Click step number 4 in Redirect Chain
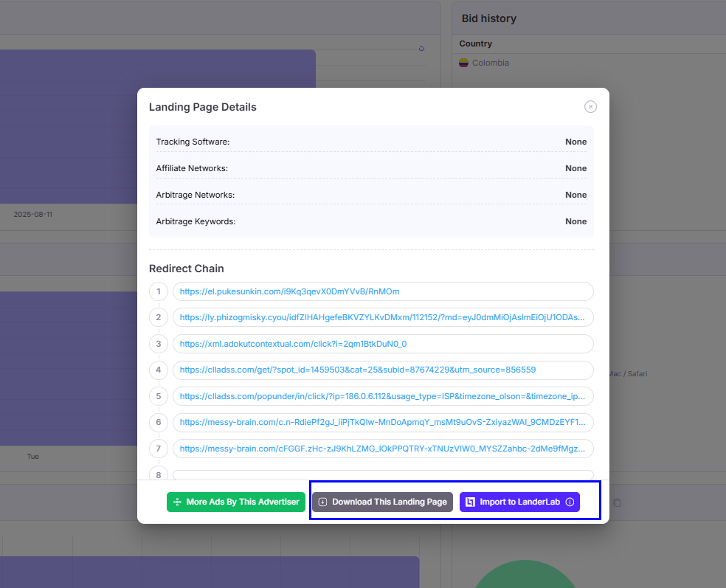Image resolution: width=726 pixels, height=588 pixels. click(x=159, y=370)
